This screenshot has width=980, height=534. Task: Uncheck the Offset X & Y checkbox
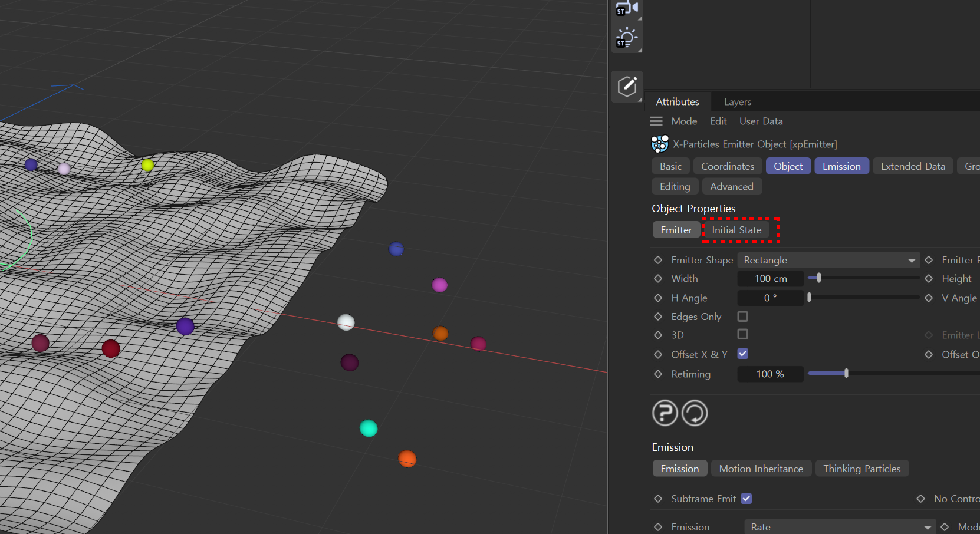743,354
